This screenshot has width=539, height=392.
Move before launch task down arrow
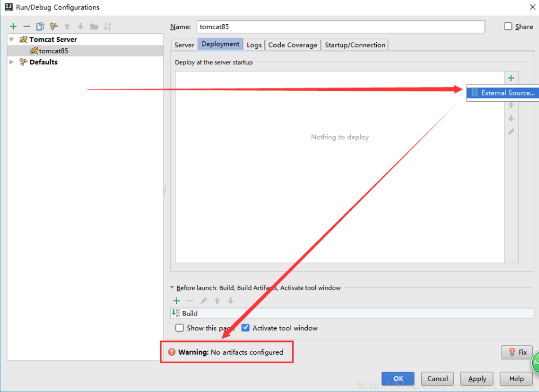pos(230,301)
